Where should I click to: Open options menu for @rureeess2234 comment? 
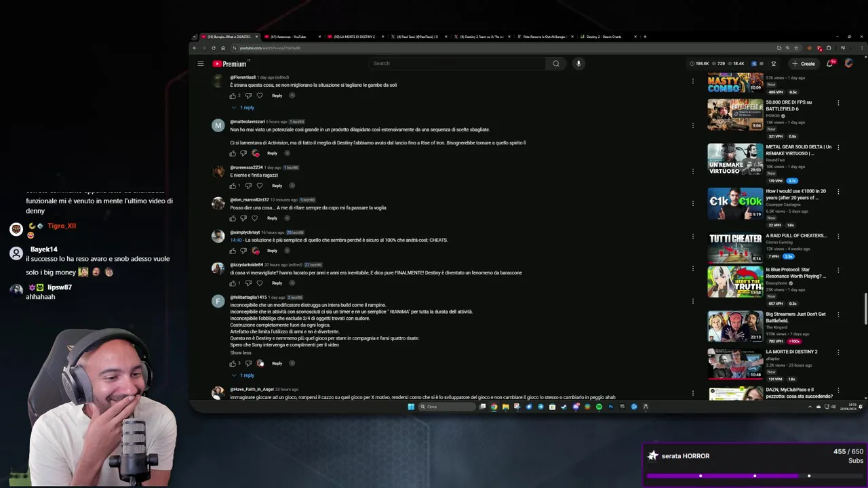692,171
